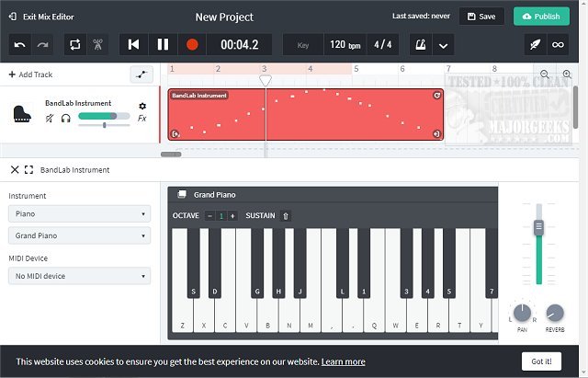Adjust the track volume slider
588x378 pixels.
tap(104, 116)
